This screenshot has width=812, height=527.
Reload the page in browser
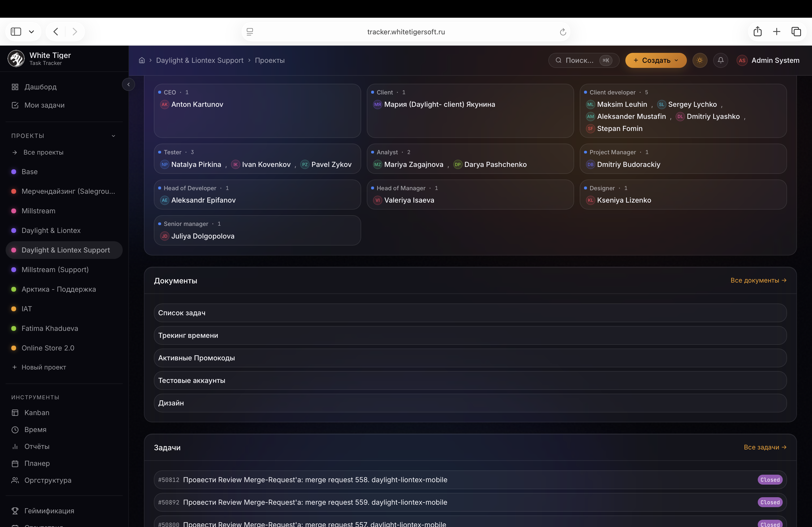click(563, 32)
